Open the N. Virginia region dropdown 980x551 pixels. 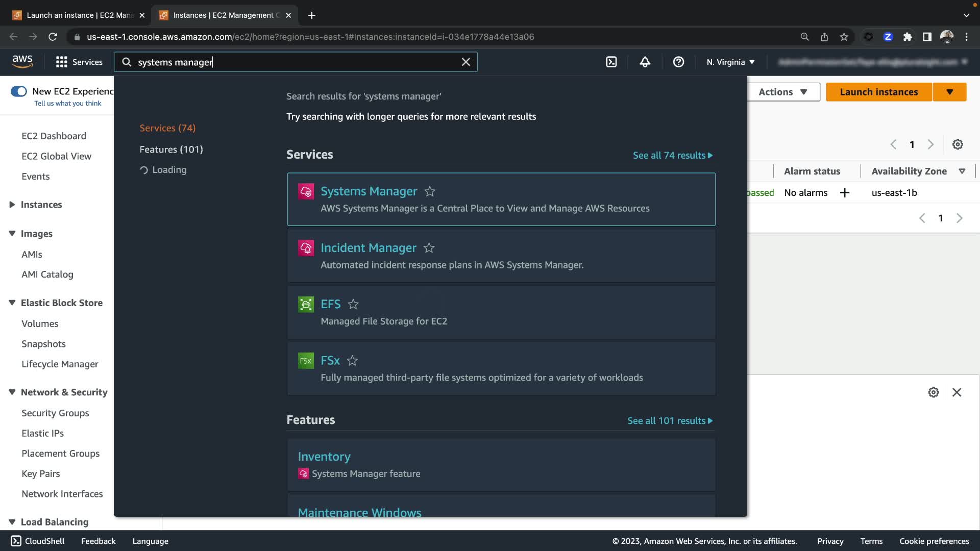click(x=730, y=62)
